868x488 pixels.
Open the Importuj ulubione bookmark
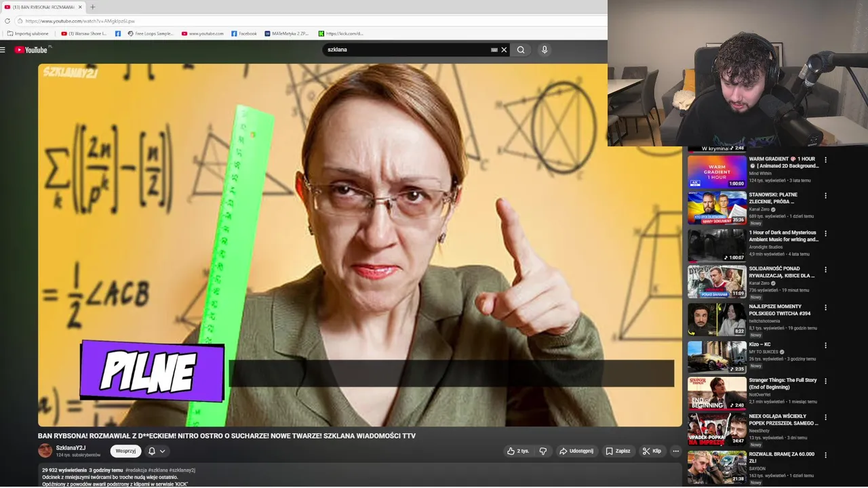point(28,33)
